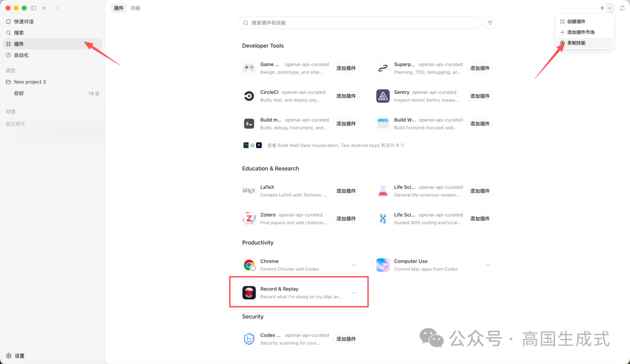Add the Zotero plugin
Image resolution: width=630 pixels, height=364 pixels.
[x=346, y=219]
